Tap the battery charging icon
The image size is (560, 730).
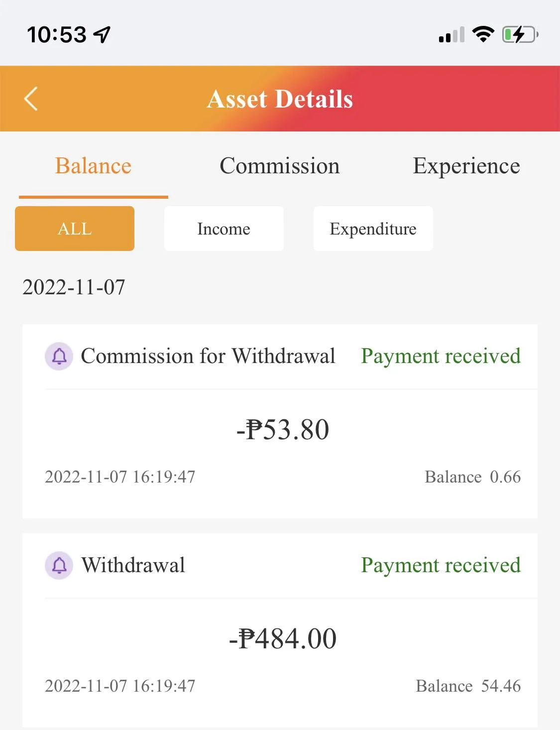[x=520, y=34]
